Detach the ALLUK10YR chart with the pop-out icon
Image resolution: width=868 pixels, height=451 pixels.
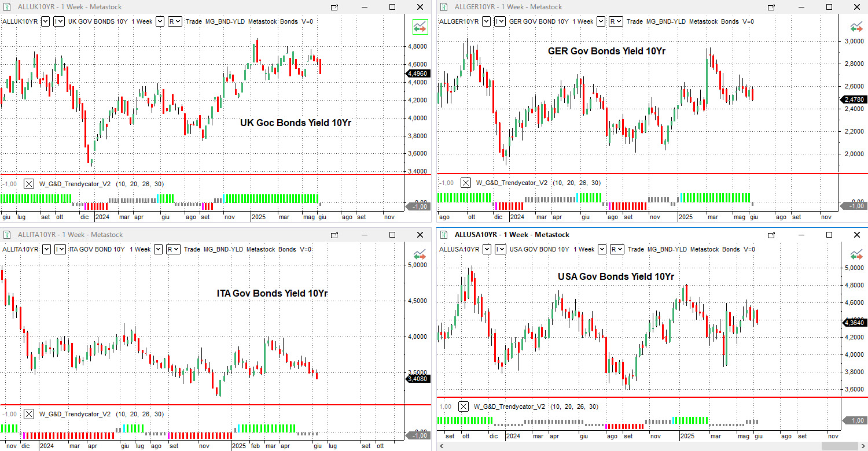pos(334,8)
